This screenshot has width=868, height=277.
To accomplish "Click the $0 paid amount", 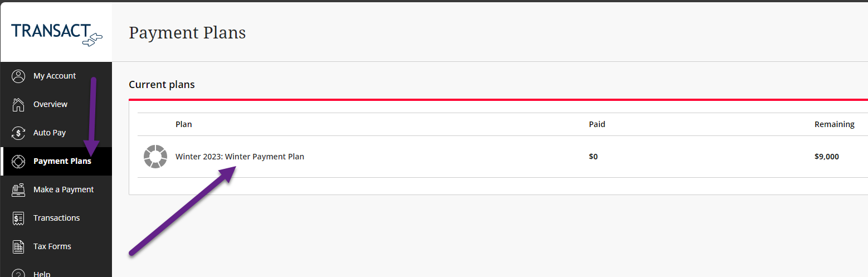I will pyautogui.click(x=593, y=157).
